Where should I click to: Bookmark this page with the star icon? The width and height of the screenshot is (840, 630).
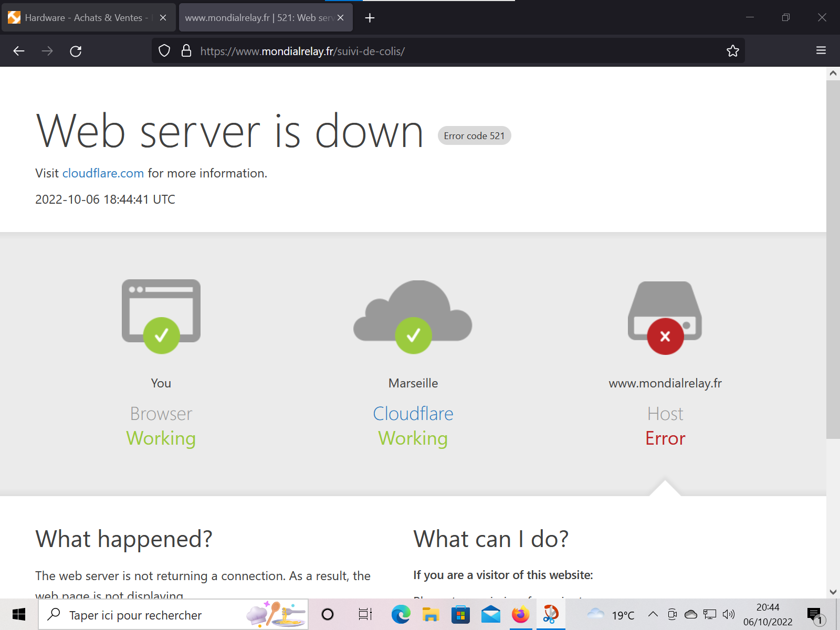[x=732, y=51]
